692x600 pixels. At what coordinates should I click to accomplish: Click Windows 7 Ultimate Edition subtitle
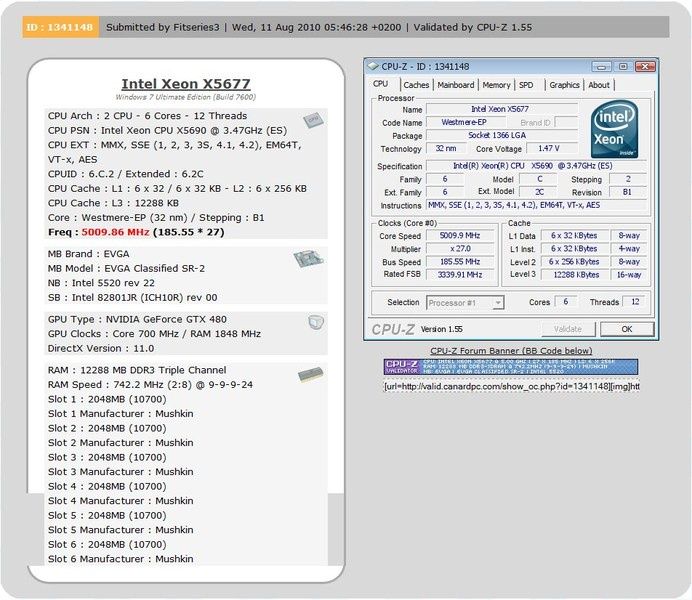point(186,97)
